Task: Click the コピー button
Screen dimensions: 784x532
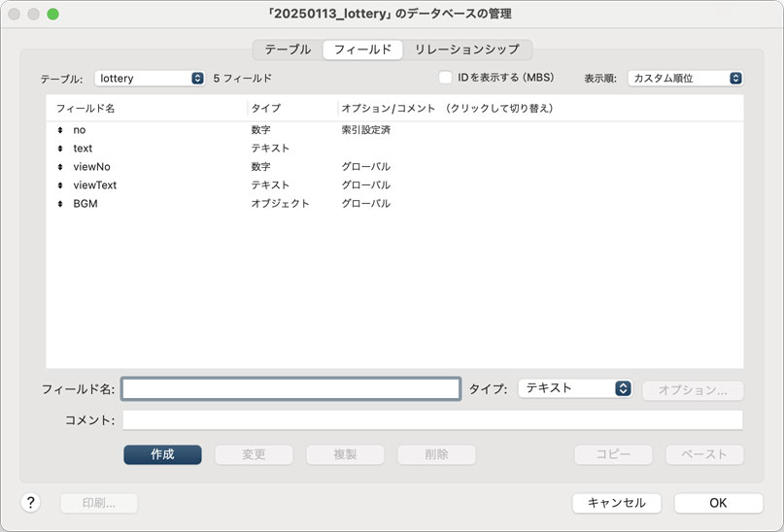Action: (613, 454)
